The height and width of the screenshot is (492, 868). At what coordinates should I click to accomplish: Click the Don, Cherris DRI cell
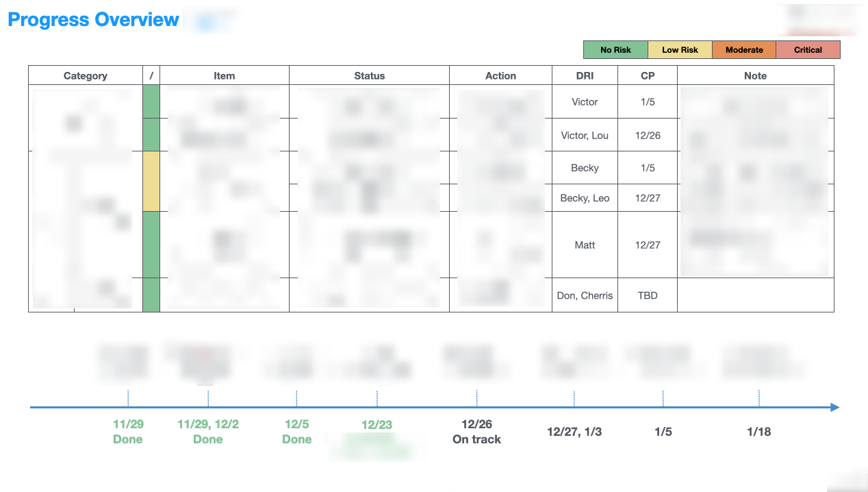tap(585, 295)
